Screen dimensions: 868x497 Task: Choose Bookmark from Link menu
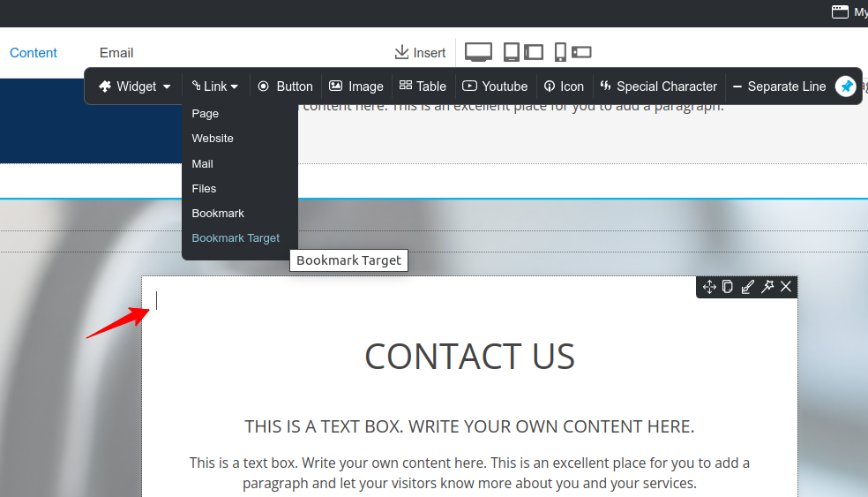coord(218,214)
